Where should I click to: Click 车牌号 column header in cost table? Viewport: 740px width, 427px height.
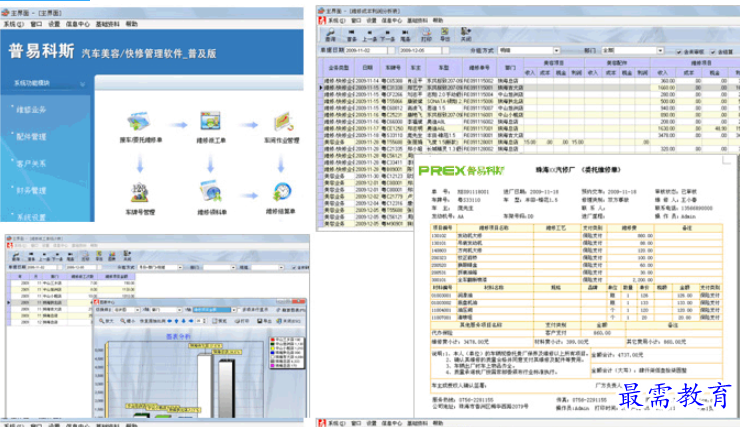(393, 68)
